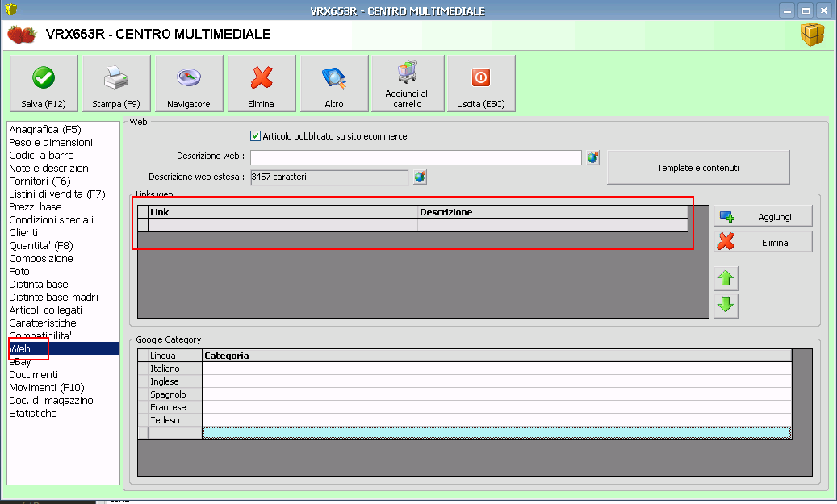Image resolution: width=837 pixels, height=504 pixels.
Task: Open Peso e dimensioni section
Action: [51, 143]
